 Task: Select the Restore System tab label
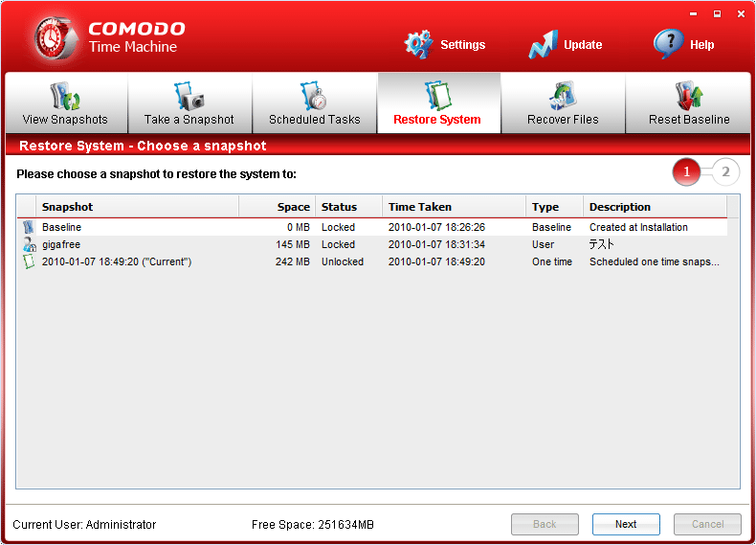click(x=437, y=119)
